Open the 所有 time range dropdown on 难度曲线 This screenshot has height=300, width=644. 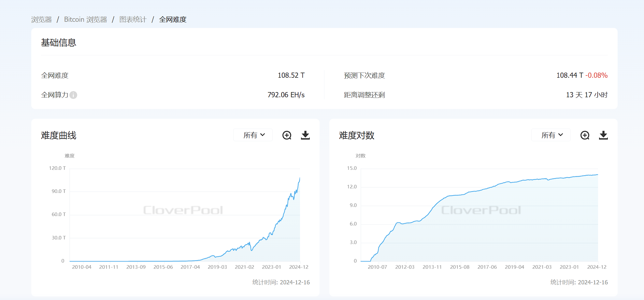(x=253, y=135)
